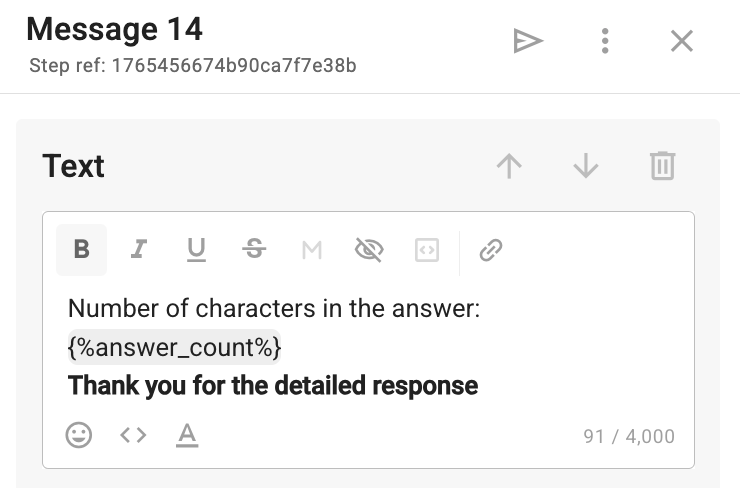
Task: Click into the bold thank you text
Action: pos(273,385)
